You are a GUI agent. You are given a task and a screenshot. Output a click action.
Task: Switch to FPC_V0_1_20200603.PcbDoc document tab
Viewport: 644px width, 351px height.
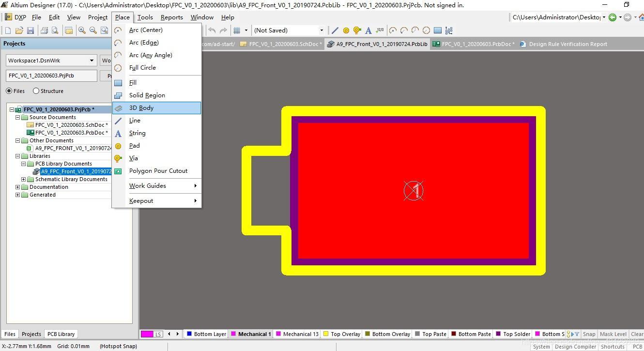pyautogui.click(x=474, y=44)
